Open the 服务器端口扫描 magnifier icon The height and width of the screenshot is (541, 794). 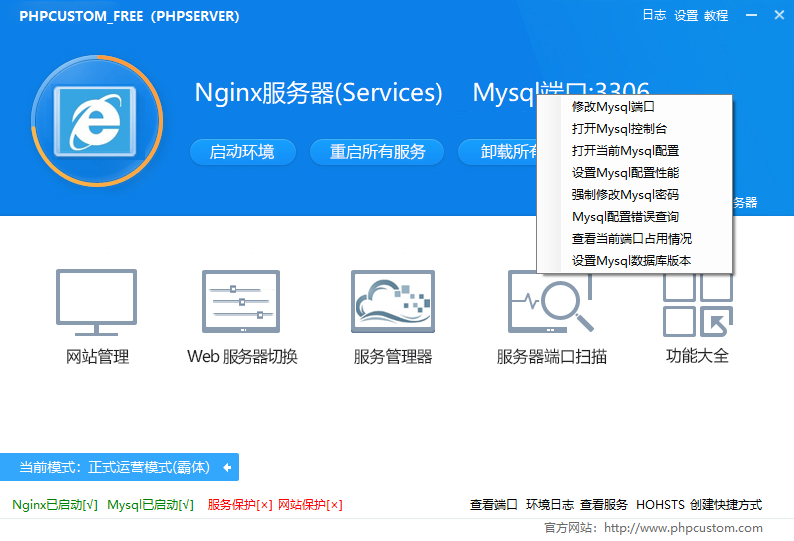pyautogui.click(x=550, y=301)
